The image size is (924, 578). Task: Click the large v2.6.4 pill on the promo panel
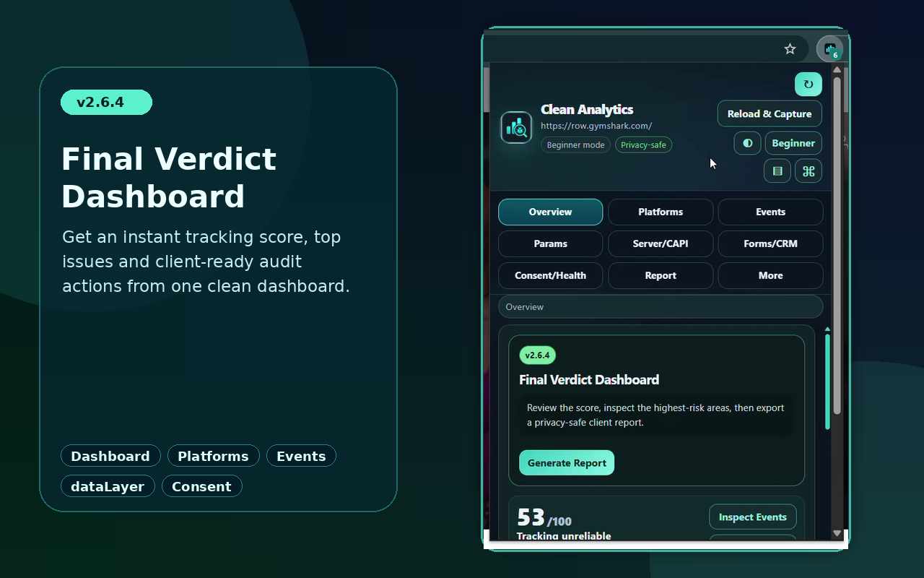106,102
